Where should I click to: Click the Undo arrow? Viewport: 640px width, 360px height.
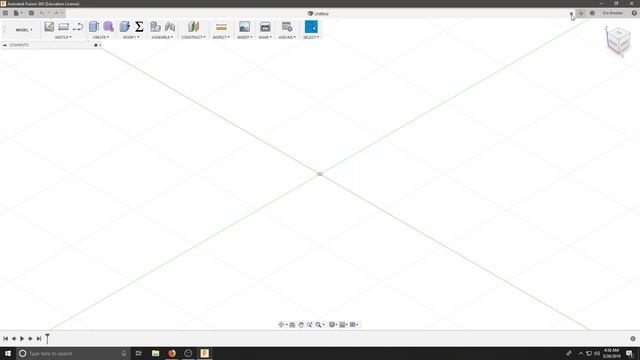coord(43,13)
